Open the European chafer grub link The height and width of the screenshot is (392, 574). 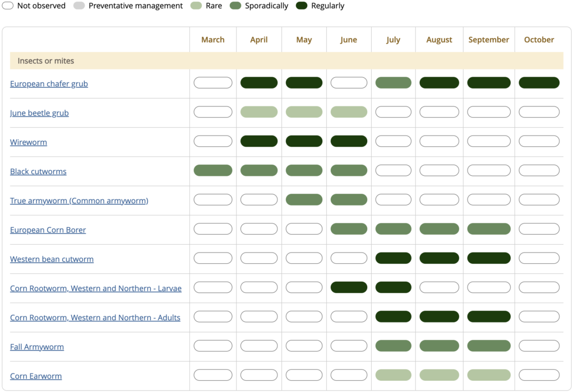click(49, 84)
